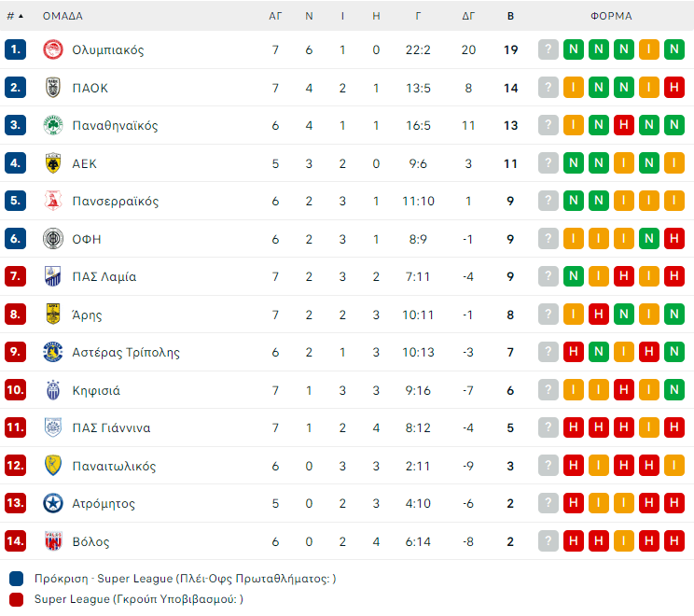Open the Πανσερραϊκός team link
Viewport: 694px width, 616px height.
(116, 202)
